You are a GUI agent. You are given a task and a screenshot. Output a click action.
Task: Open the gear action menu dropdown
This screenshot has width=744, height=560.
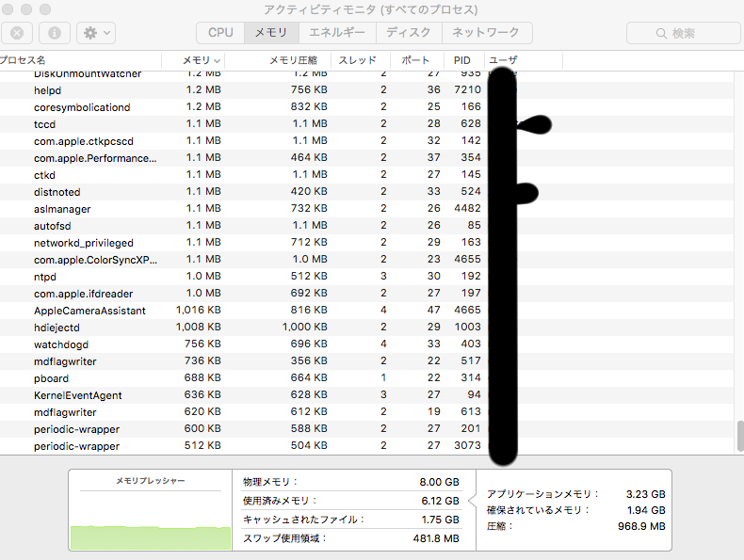pyautogui.click(x=96, y=33)
